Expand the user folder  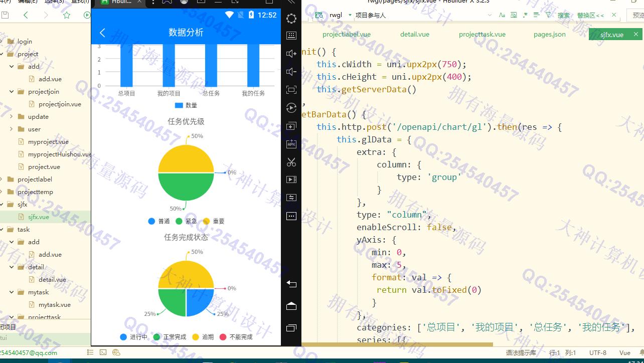click(x=12, y=129)
